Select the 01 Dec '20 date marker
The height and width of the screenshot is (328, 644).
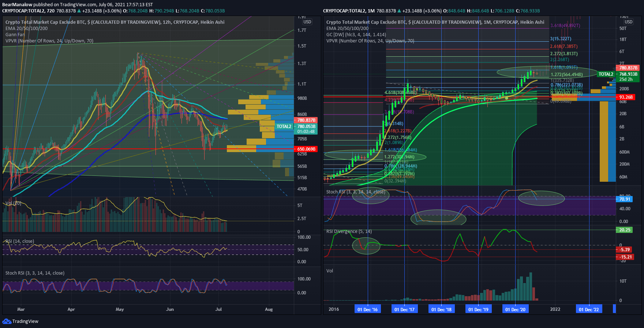pos(516,309)
